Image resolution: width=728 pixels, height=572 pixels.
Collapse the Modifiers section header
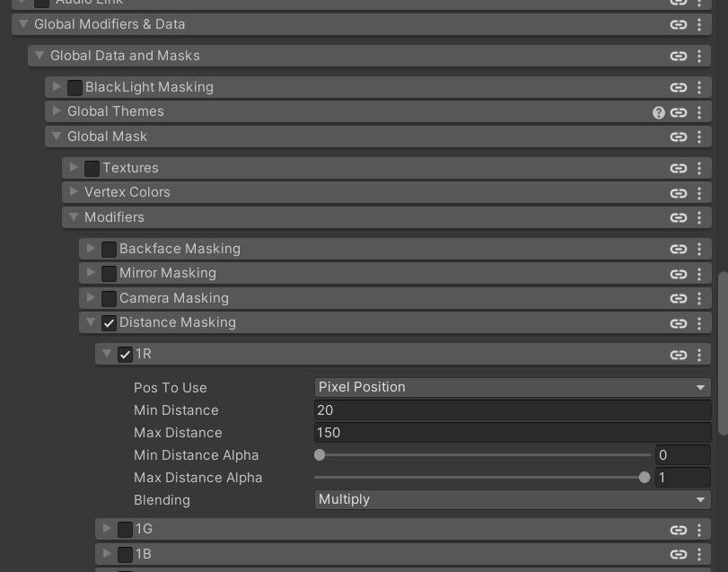click(74, 217)
